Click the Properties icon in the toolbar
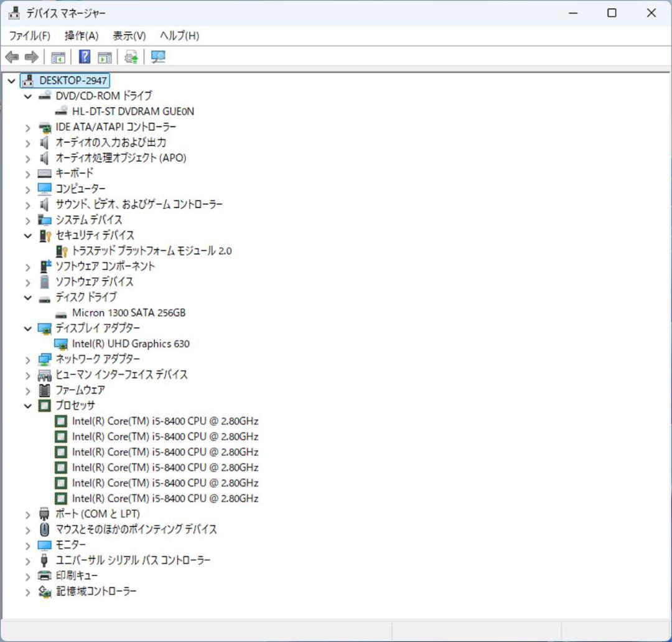Screen dimensions: 672x642 (104, 57)
